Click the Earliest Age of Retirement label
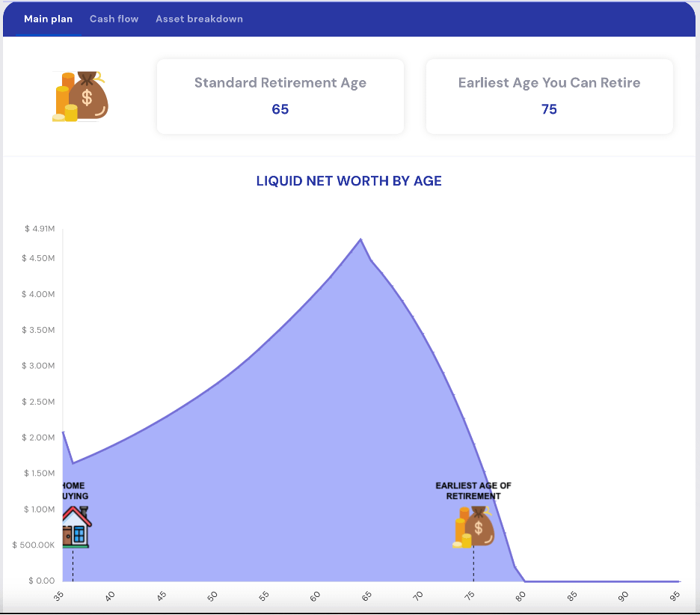The width and height of the screenshot is (700, 615). pyautogui.click(x=473, y=491)
